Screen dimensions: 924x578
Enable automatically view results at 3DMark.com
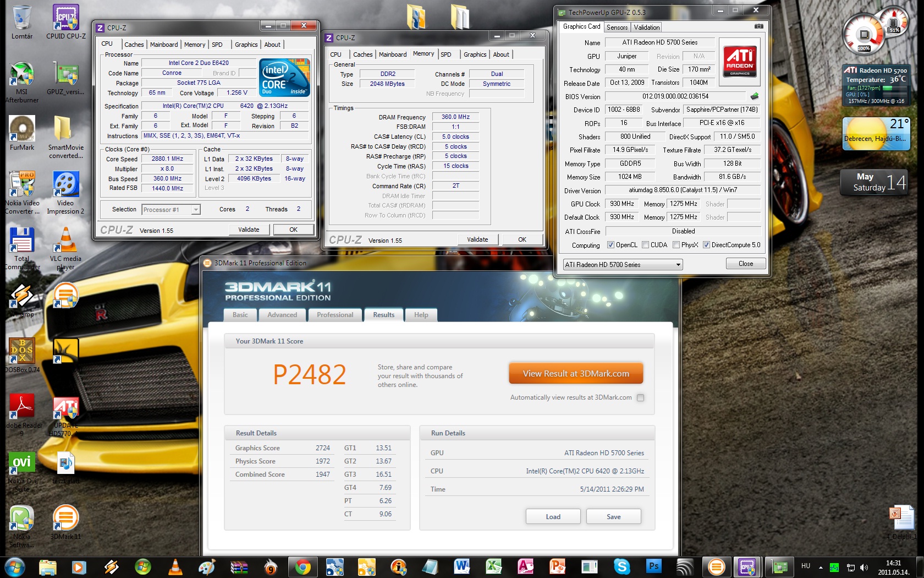(x=640, y=397)
